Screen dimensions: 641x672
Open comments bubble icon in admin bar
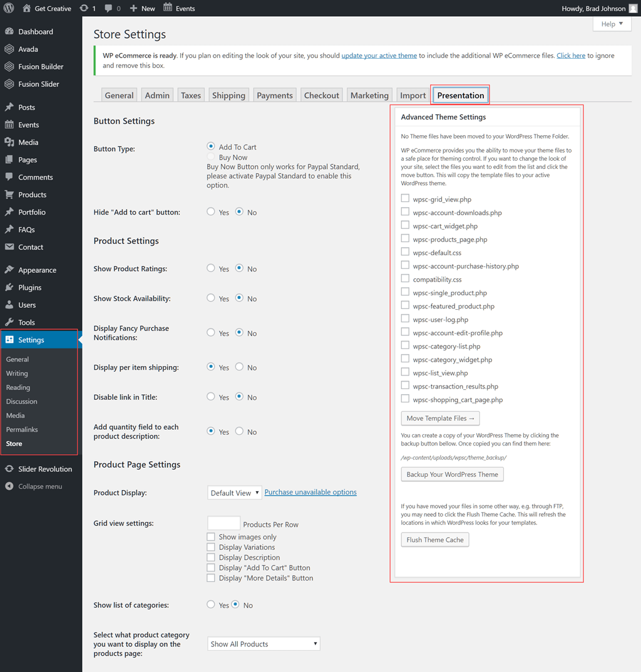(x=108, y=8)
